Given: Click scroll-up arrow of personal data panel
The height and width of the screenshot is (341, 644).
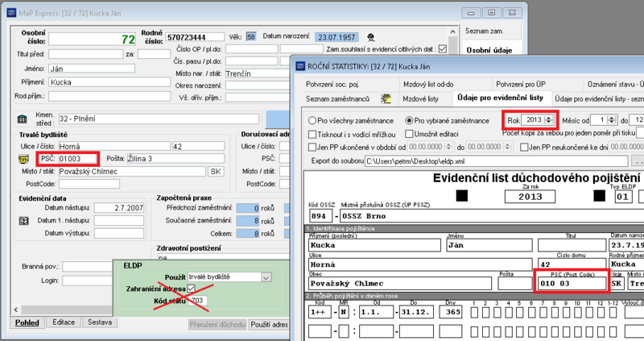Looking at the screenshot, I should [x=452, y=32].
